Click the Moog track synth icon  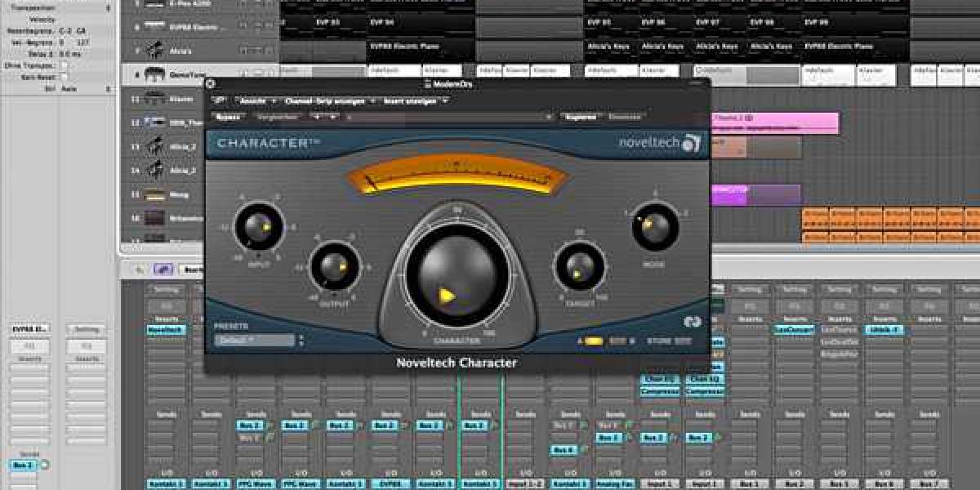(x=154, y=195)
